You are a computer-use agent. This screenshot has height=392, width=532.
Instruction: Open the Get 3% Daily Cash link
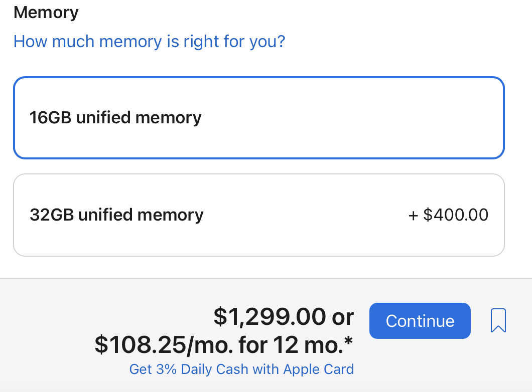[x=241, y=369]
